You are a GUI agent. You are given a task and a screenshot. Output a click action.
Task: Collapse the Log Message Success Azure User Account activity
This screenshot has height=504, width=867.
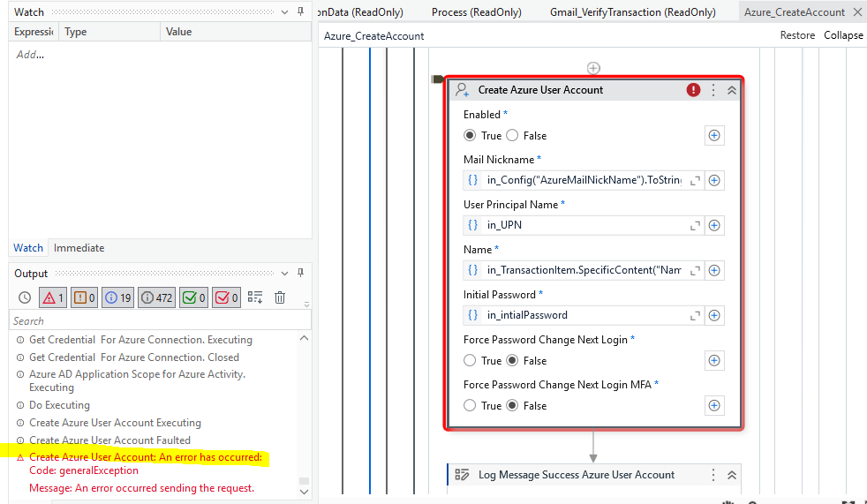pos(732,475)
